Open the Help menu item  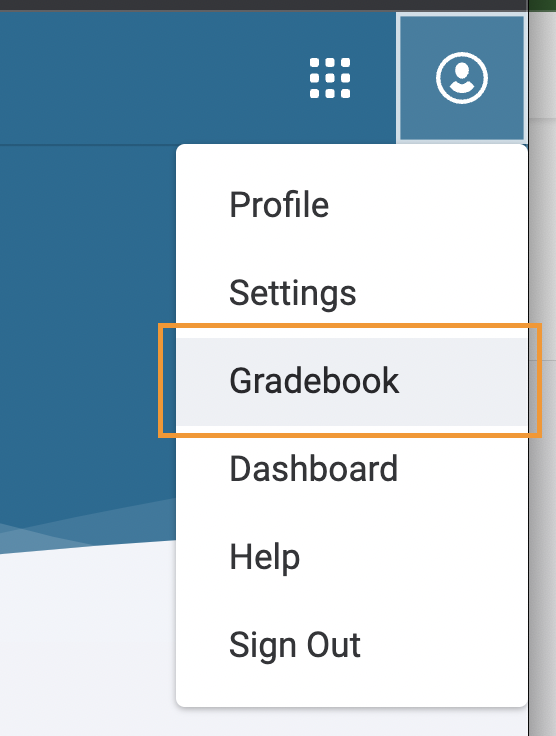[351, 557]
